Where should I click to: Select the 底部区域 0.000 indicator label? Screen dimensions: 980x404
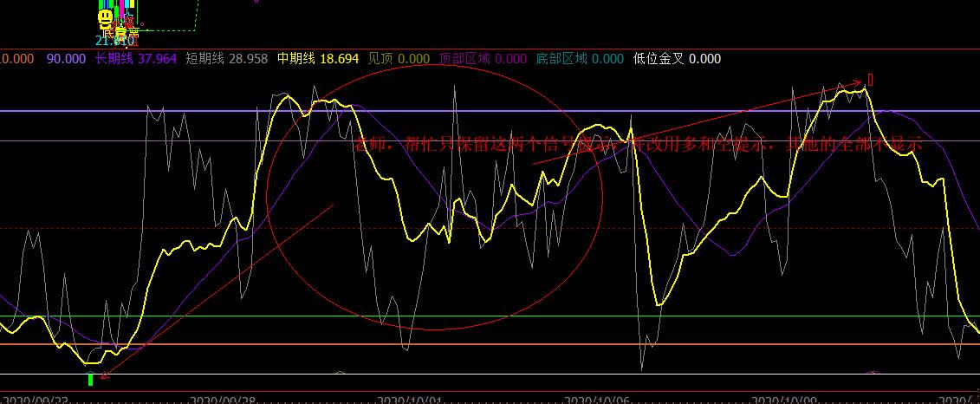580,59
